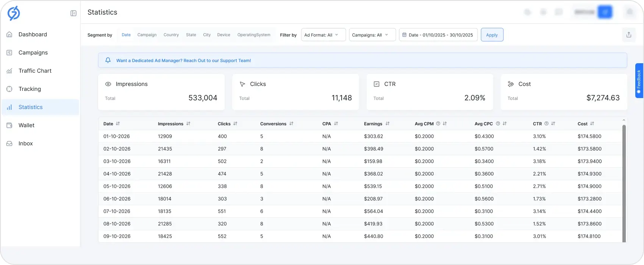The width and height of the screenshot is (644, 265).
Task: Click the bell icon in the support banner
Action: (x=108, y=60)
